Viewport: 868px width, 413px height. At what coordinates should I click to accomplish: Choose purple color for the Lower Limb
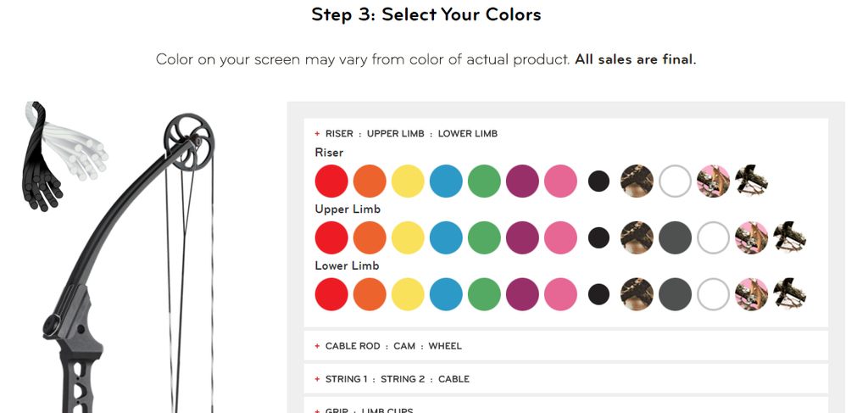[522, 294]
